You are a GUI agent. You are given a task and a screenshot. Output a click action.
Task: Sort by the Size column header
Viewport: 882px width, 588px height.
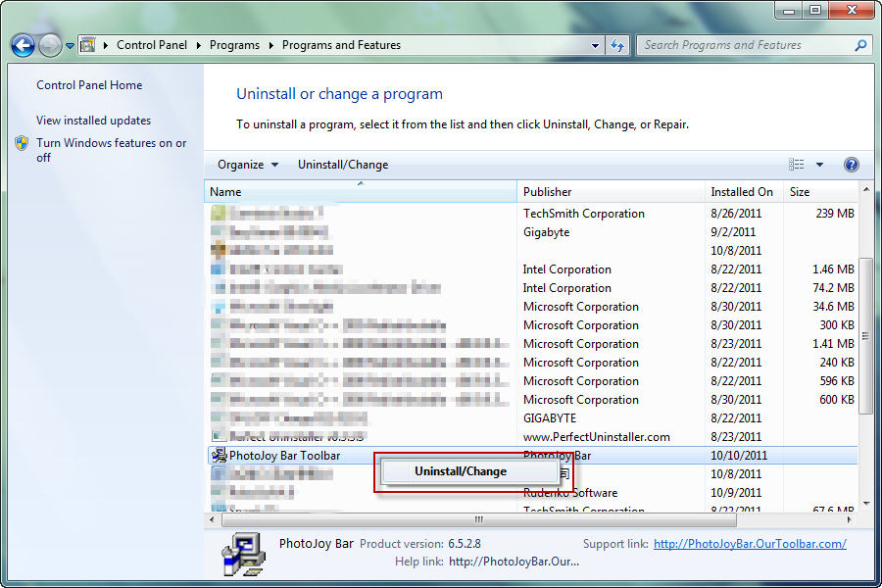tap(820, 192)
